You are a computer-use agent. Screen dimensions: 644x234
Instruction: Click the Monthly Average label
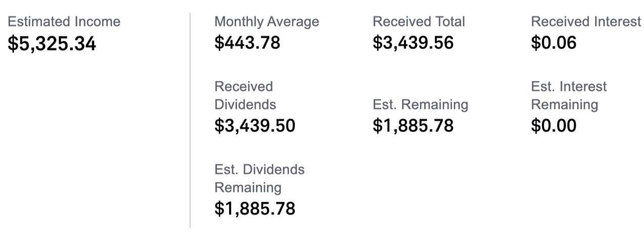coord(267,22)
